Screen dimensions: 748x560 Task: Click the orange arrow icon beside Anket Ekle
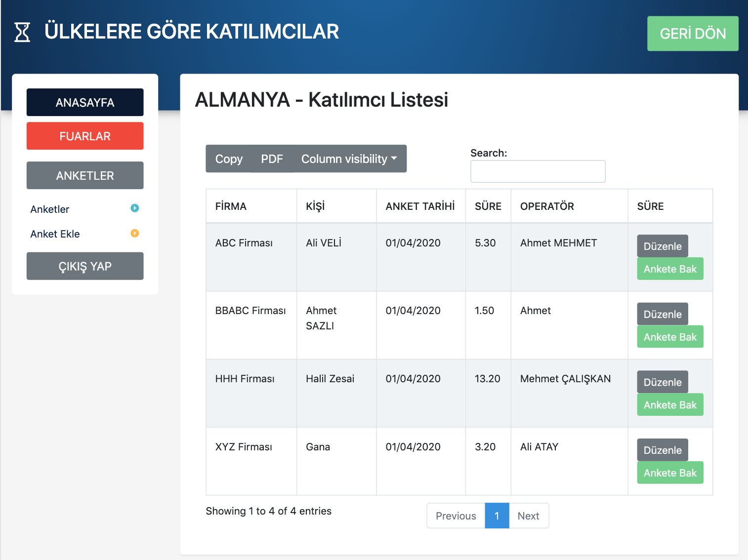point(134,233)
